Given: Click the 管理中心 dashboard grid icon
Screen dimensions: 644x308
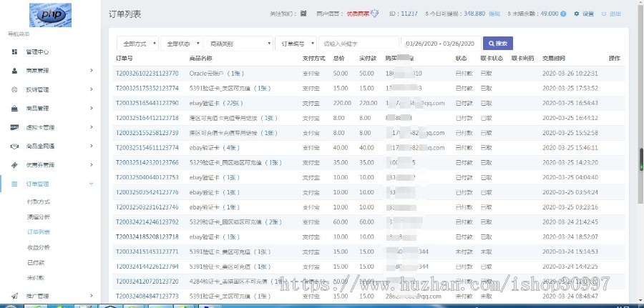Looking at the screenshot, I should tap(14, 52).
